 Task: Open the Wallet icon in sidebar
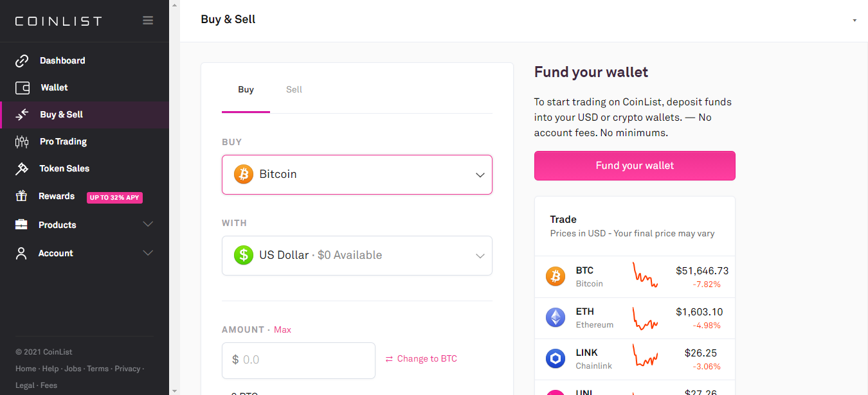click(x=22, y=88)
